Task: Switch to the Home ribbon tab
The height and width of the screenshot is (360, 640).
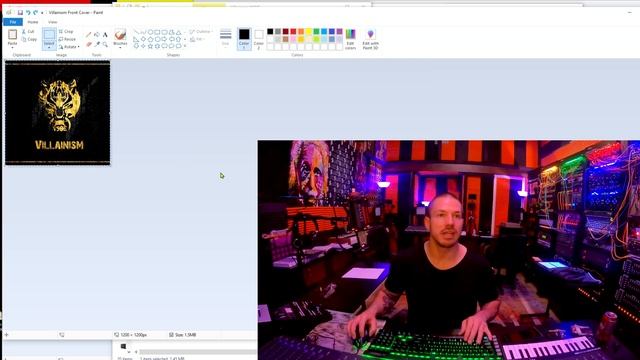Action: [x=33, y=22]
